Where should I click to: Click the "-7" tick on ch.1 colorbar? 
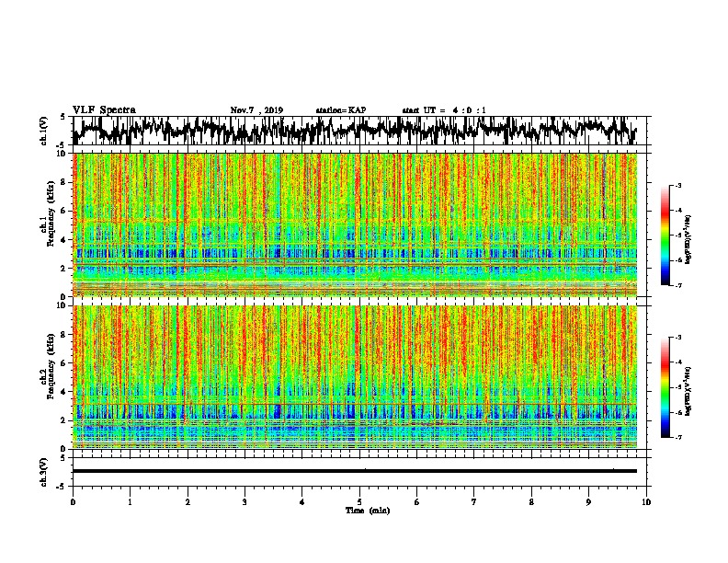(x=677, y=285)
